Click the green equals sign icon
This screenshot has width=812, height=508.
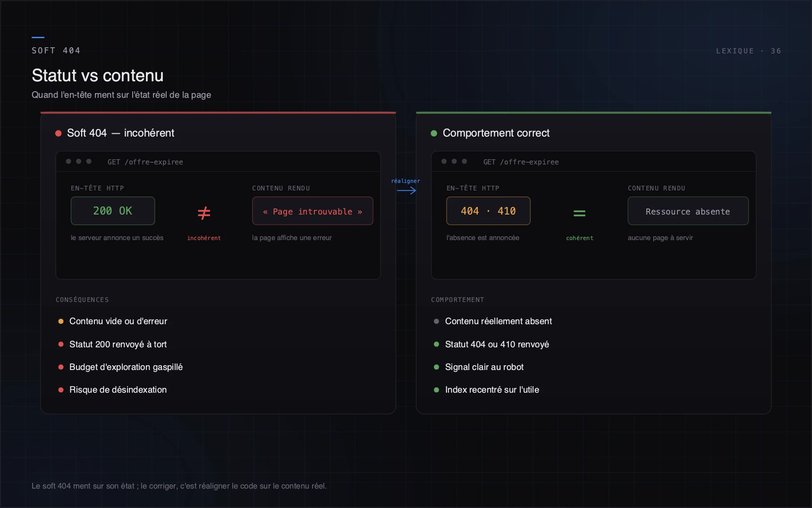click(579, 214)
